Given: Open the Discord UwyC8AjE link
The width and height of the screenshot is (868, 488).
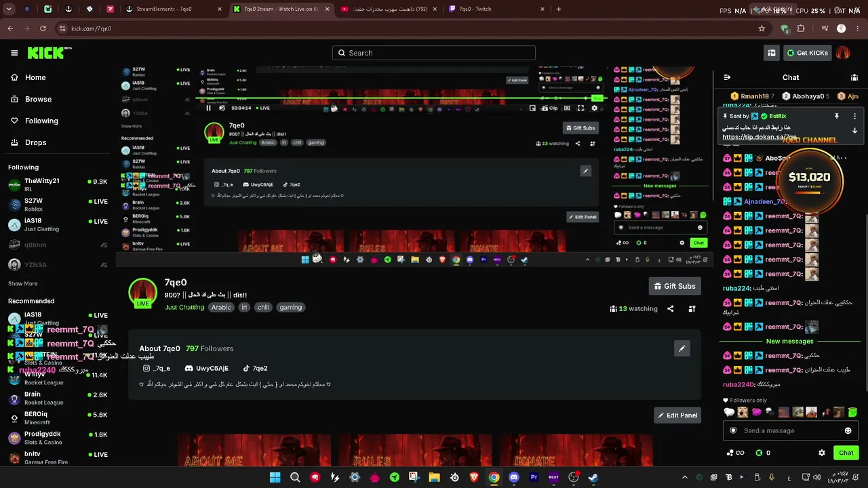Looking at the screenshot, I should point(207,368).
